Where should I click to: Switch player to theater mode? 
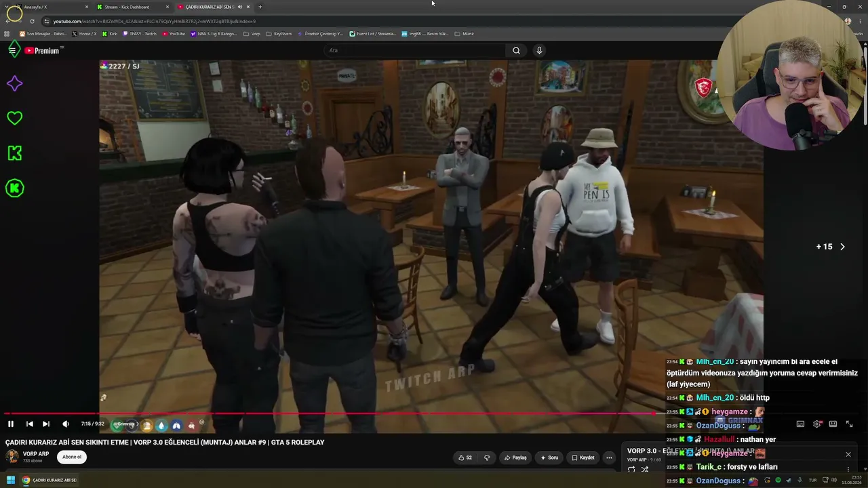click(x=833, y=424)
